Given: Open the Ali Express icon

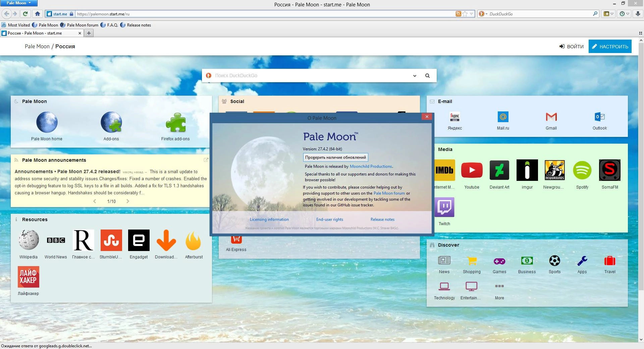Looking at the screenshot, I should point(236,240).
